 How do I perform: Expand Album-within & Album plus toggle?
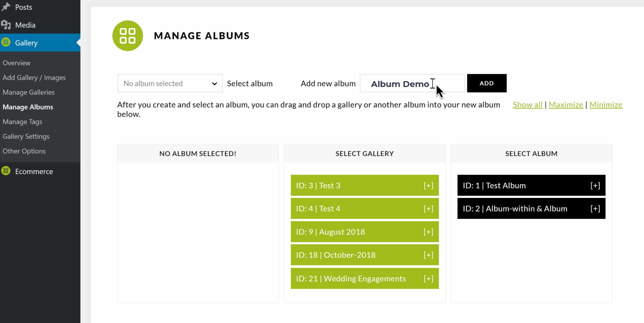pos(595,208)
